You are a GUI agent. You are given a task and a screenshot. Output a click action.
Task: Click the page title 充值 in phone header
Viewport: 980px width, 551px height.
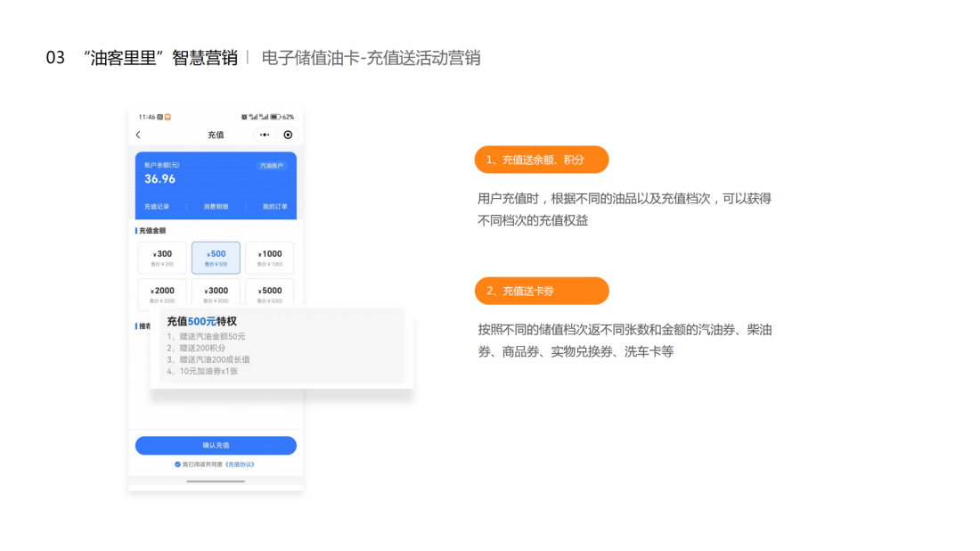(216, 135)
